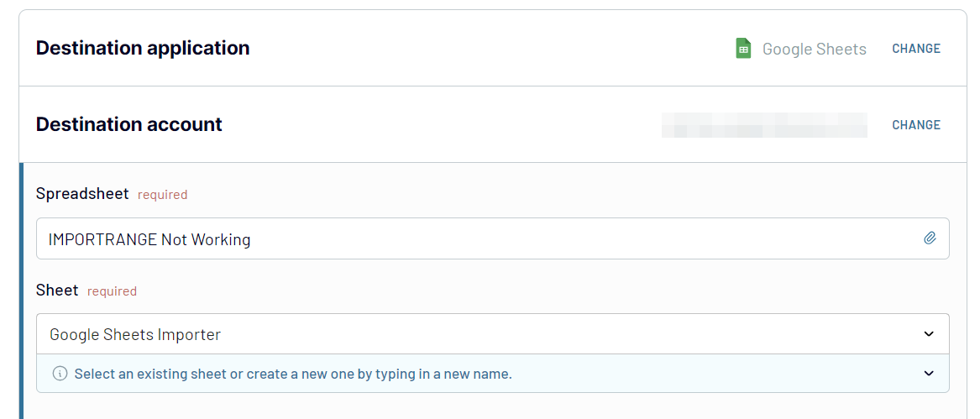
Task: Click the paperclip icon in Spreadsheet field
Action: click(930, 238)
